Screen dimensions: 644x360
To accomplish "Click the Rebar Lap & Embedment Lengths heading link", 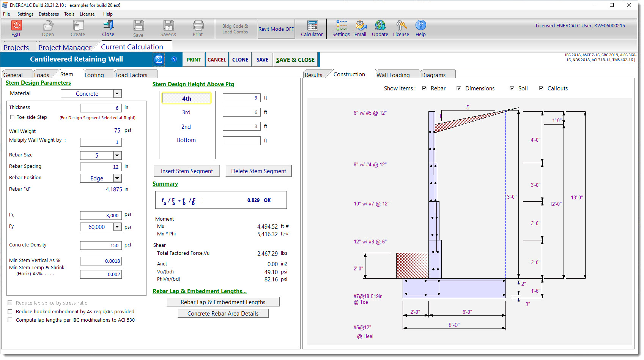I will [200, 291].
